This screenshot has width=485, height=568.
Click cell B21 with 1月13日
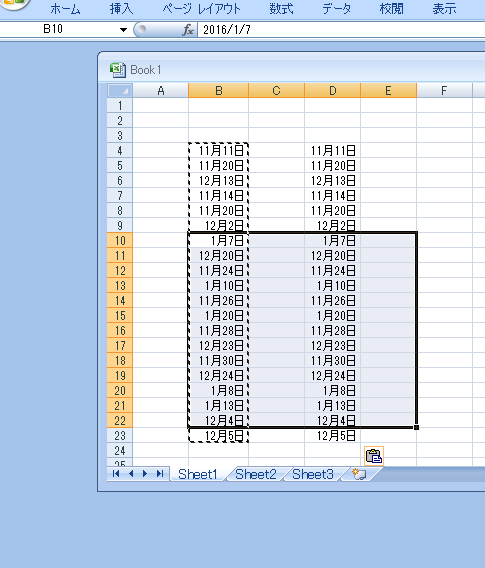(219, 406)
